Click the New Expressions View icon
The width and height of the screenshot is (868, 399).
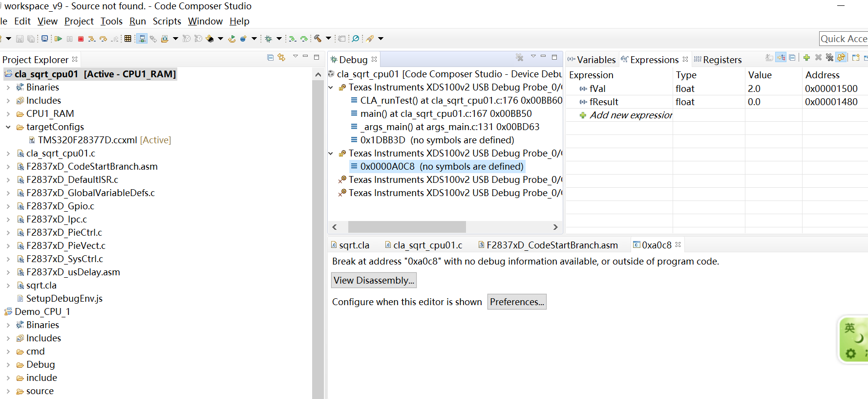[x=856, y=58]
